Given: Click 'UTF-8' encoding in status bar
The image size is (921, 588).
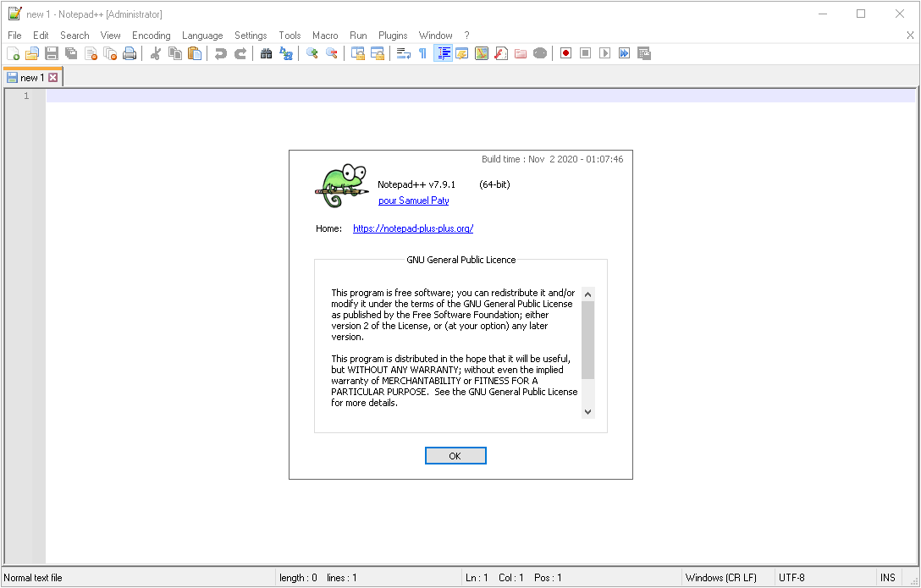Looking at the screenshot, I should point(791,578).
